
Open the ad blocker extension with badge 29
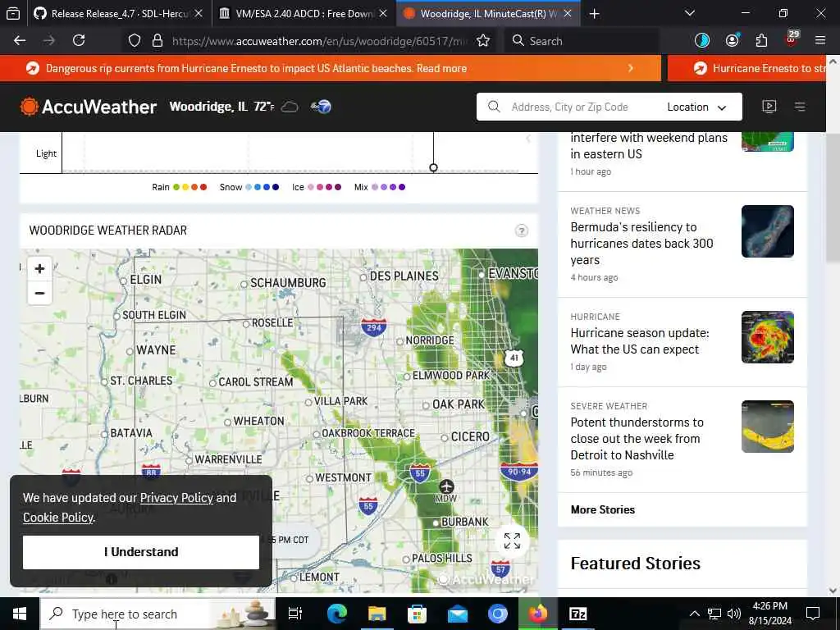(792, 39)
